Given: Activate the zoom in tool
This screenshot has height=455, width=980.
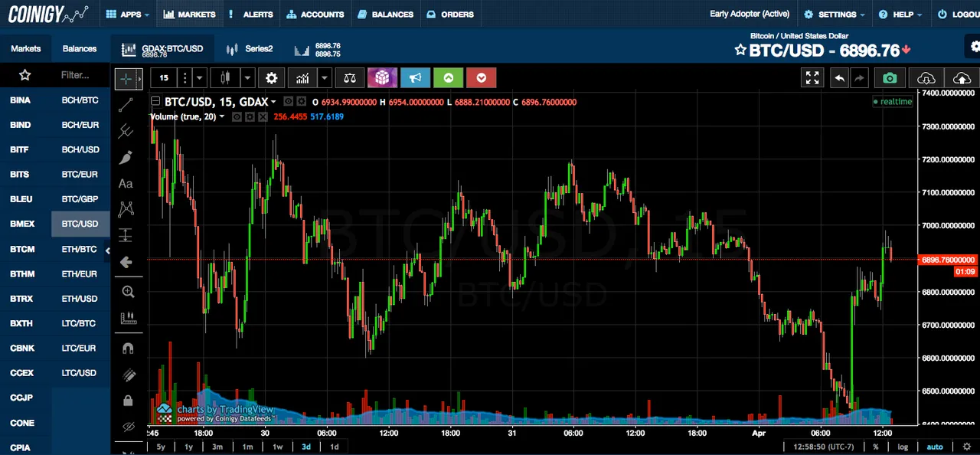Looking at the screenshot, I should (128, 292).
